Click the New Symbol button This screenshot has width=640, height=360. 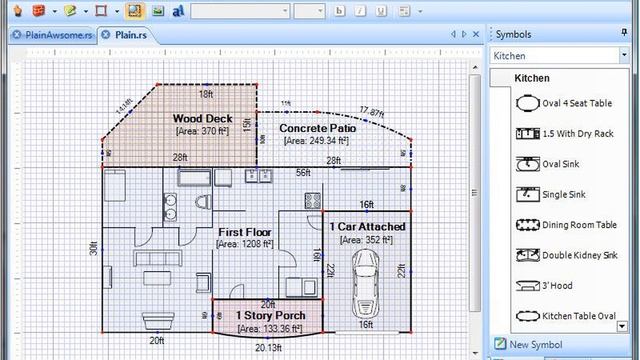[528, 344]
